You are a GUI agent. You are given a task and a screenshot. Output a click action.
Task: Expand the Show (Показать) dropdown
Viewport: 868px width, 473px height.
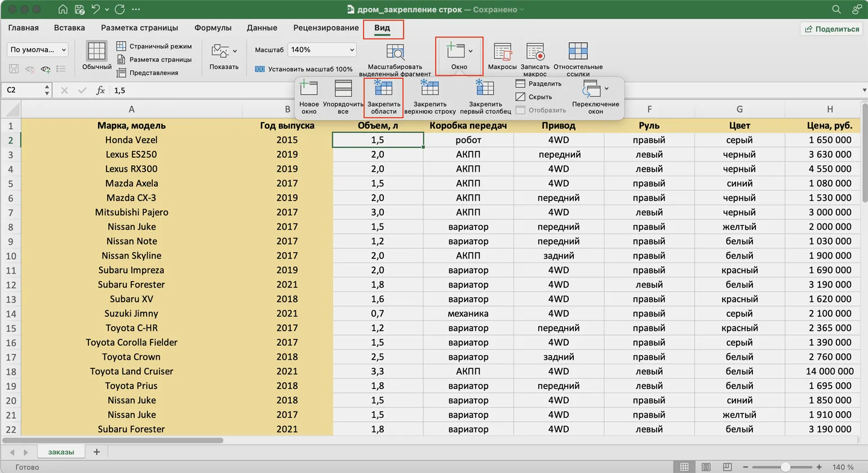[224, 53]
